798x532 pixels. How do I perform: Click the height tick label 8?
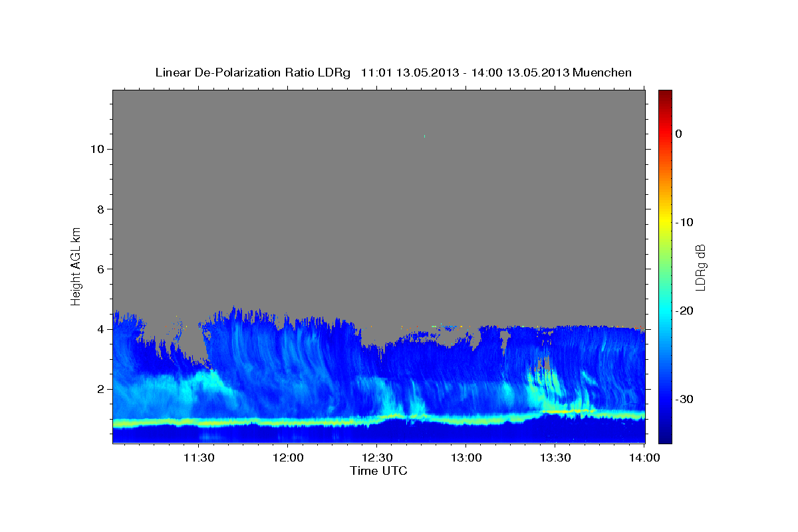pos(99,209)
